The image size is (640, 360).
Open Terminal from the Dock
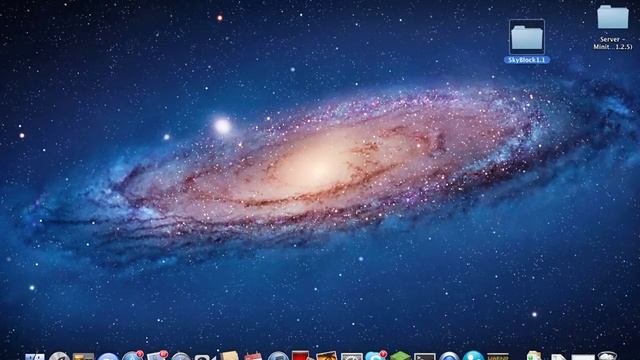(424, 357)
